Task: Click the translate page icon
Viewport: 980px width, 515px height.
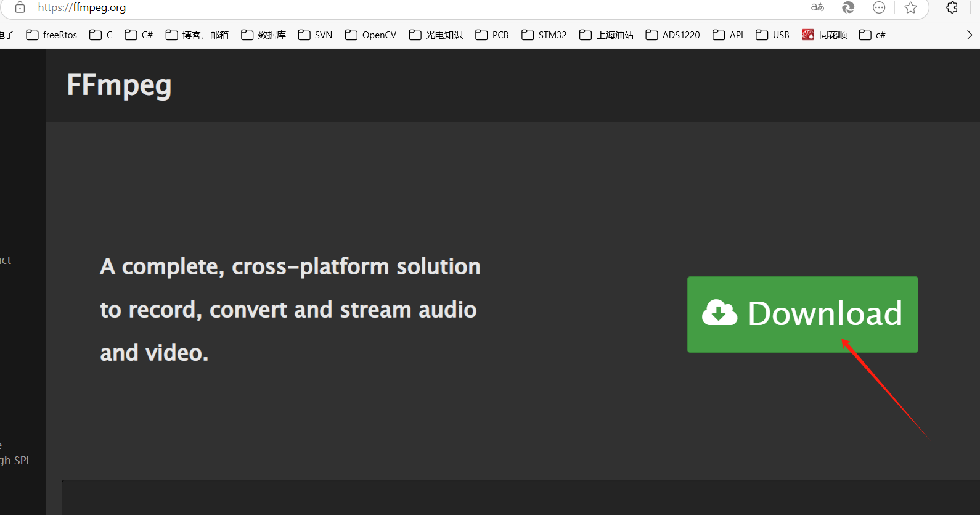Action: point(817,7)
